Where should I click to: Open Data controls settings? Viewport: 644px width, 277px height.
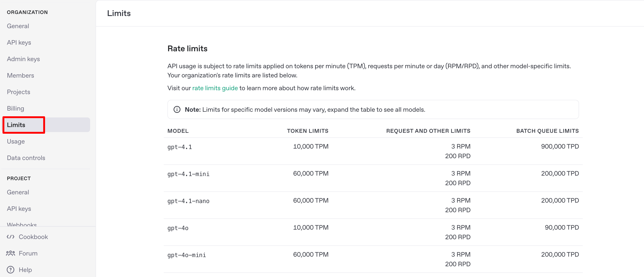click(x=26, y=158)
